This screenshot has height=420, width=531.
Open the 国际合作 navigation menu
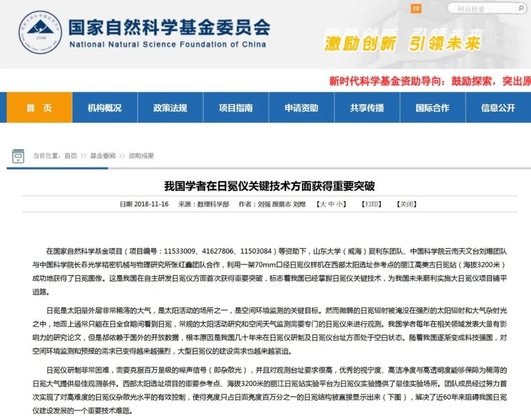point(433,107)
